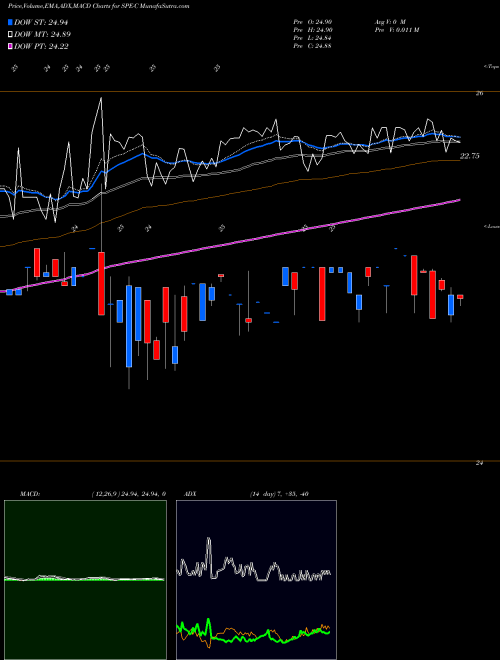Click the ADX (14 day) parameter values
500x660 pixels.
(x=279, y=494)
